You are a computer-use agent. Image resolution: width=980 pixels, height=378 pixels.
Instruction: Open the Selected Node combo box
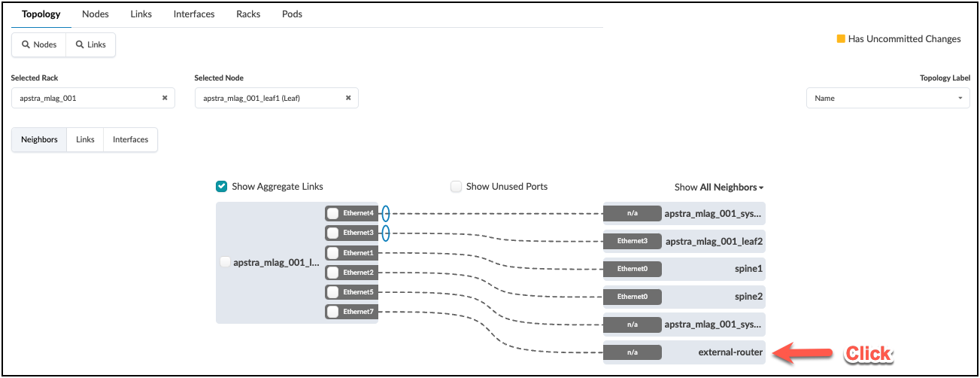coord(276,98)
